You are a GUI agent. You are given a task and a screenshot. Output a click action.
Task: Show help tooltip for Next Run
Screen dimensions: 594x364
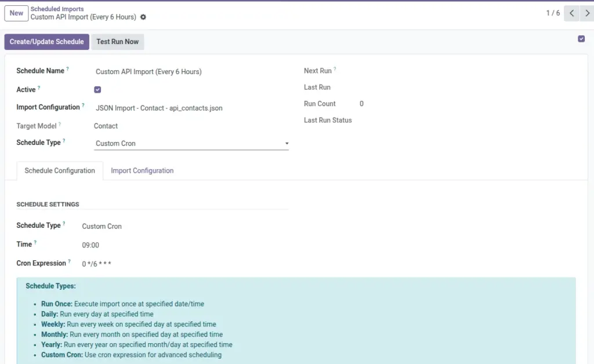coord(335,69)
